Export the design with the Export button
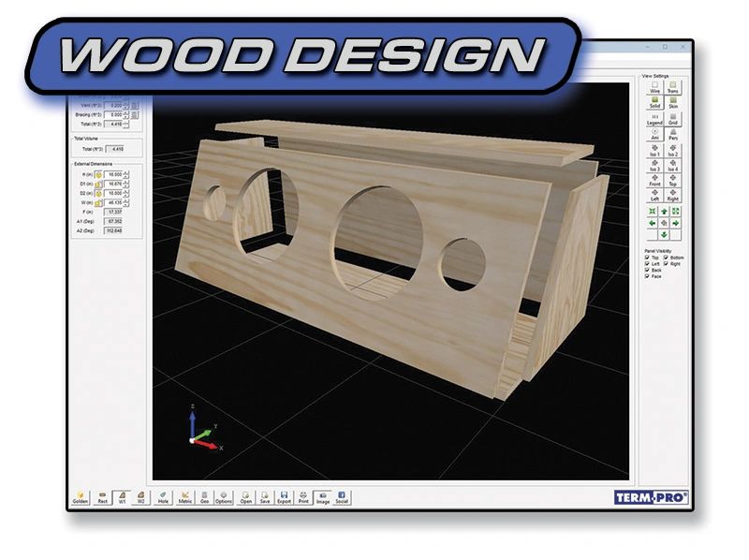Viewport: 749px width, 560px height. click(x=284, y=497)
